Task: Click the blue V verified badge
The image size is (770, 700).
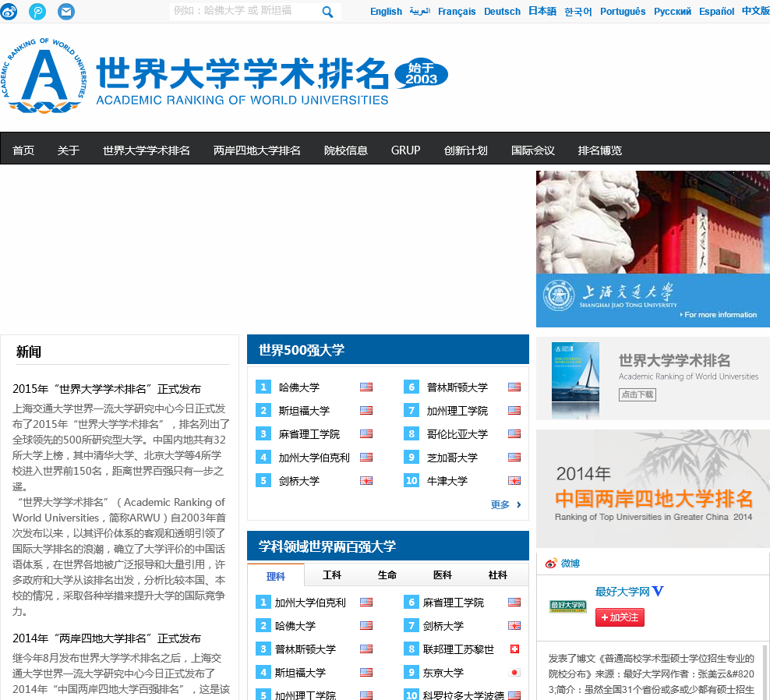Action: click(x=658, y=591)
